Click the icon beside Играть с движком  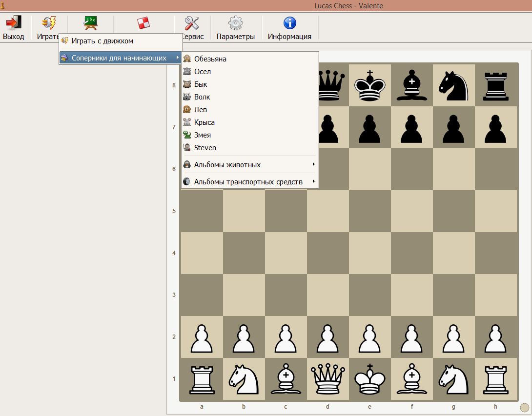click(64, 40)
